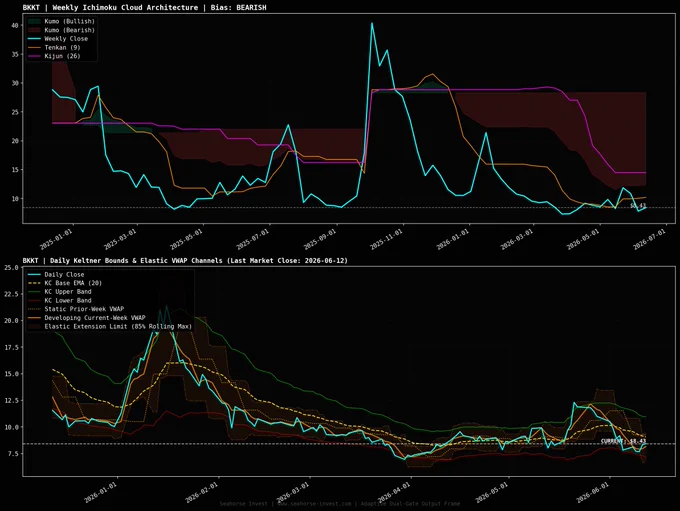Select the Kumo (Bullish) legend entry
The height and width of the screenshot is (511, 680).
pos(61,21)
